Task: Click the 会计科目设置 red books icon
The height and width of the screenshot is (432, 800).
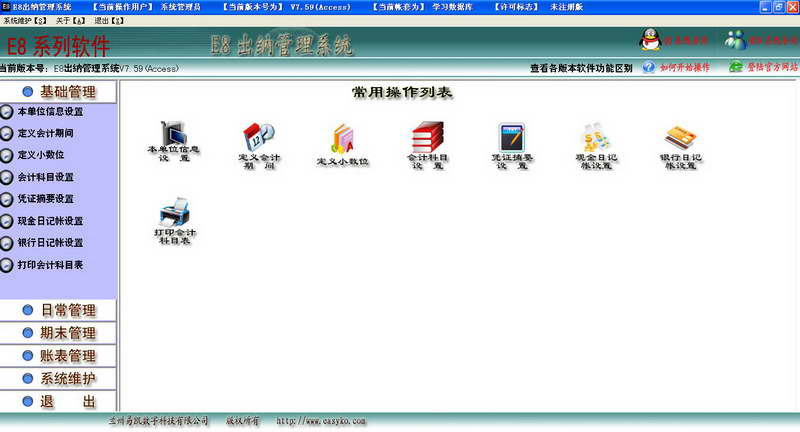Action: pyautogui.click(x=427, y=137)
